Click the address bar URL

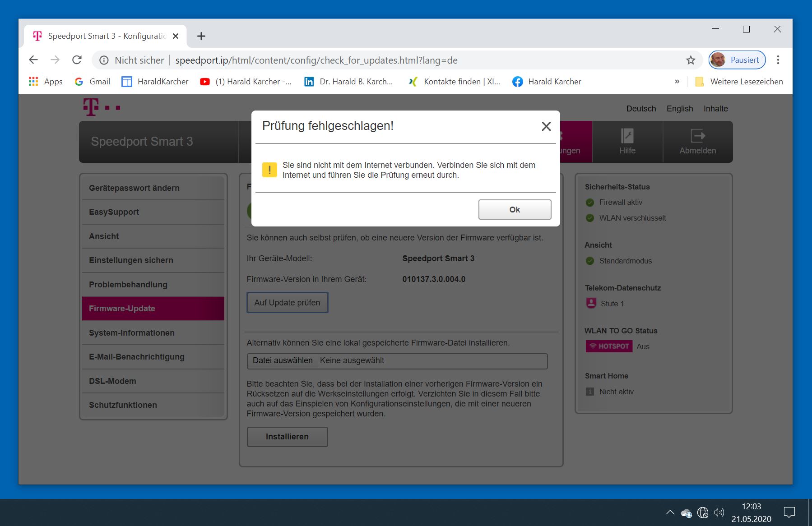coord(316,60)
